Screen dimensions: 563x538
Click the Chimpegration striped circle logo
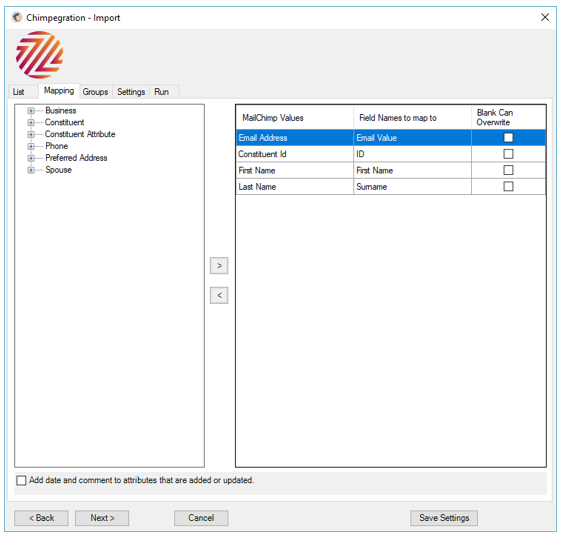click(39, 55)
